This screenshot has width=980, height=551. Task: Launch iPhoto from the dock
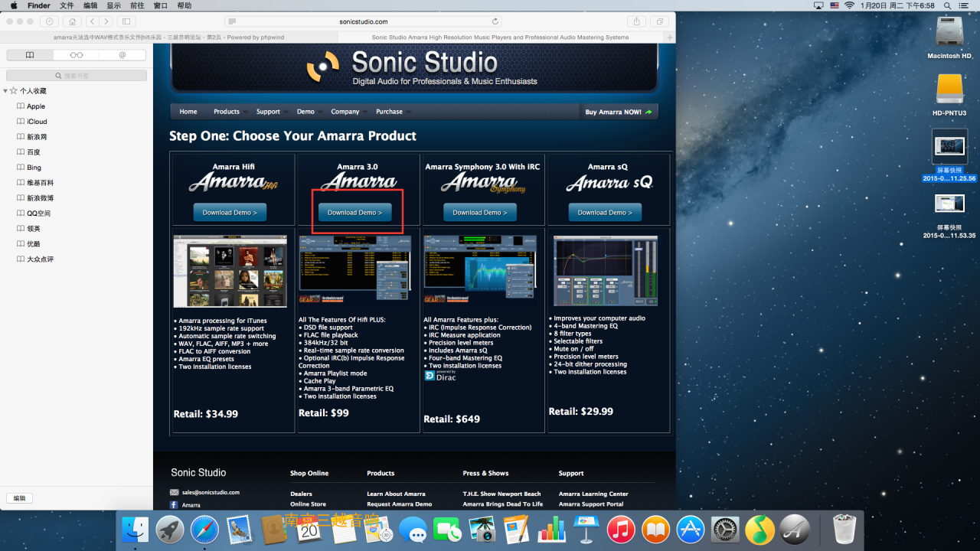[x=482, y=530]
